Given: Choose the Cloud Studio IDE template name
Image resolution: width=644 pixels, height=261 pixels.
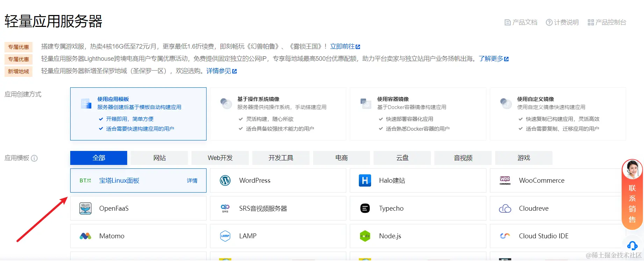Looking at the screenshot, I should (x=544, y=236).
